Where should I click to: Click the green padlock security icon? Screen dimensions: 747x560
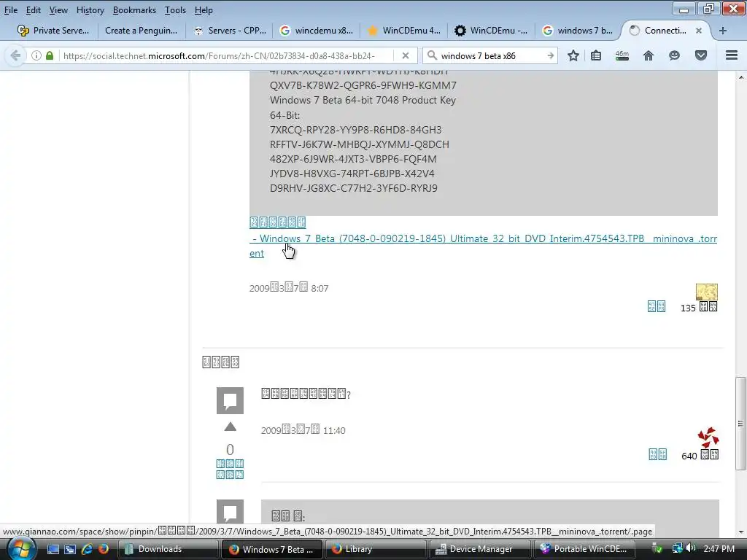[50, 55]
